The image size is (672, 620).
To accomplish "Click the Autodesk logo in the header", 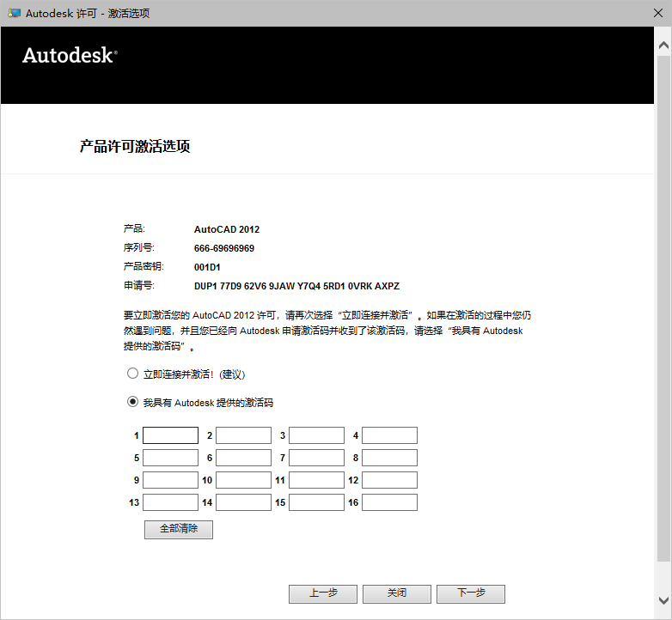I will 70,56.
